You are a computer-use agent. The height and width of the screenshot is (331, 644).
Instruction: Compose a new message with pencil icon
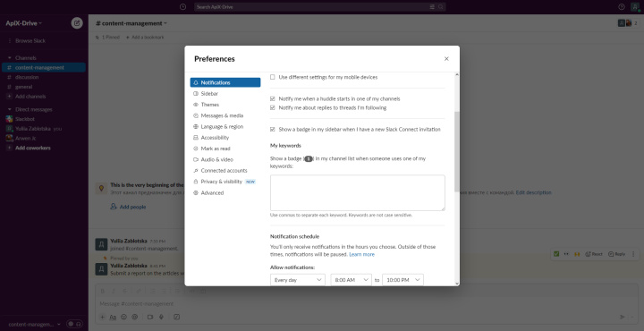(77, 23)
